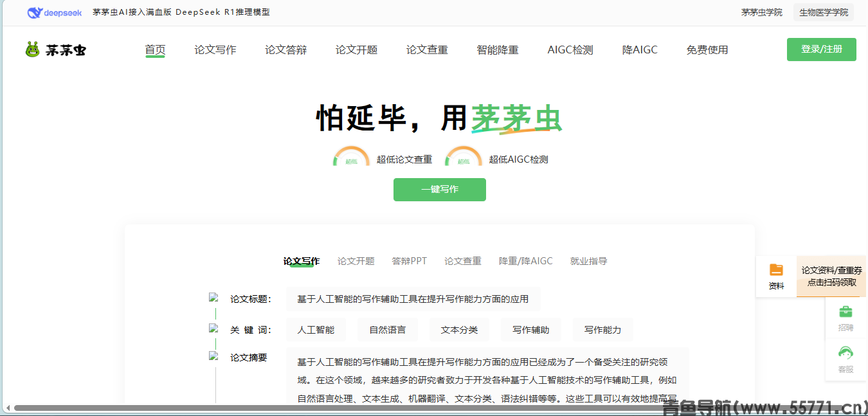Click the 登录/注册 button
868x416 pixels.
pyautogui.click(x=822, y=50)
